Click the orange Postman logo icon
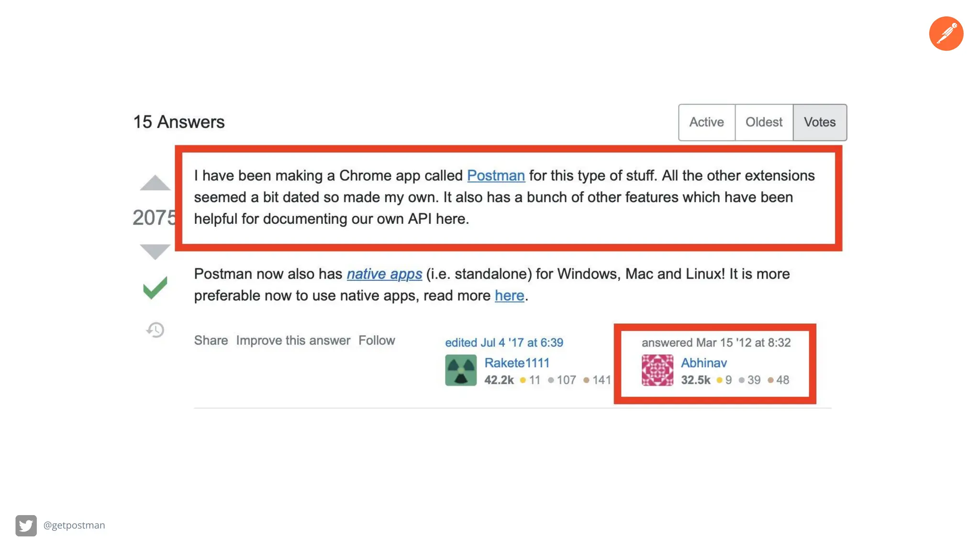The height and width of the screenshot is (551, 980). pos(946,33)
